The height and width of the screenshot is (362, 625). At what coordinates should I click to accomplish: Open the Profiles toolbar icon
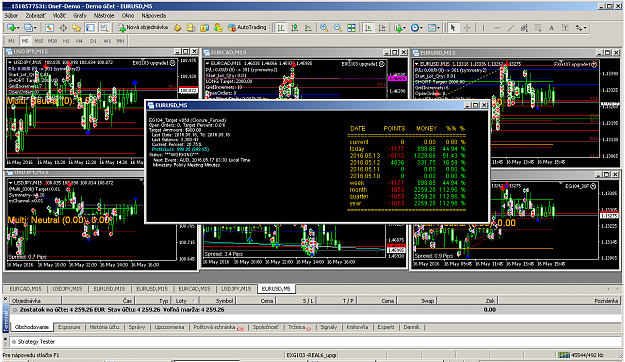point(28,28)
